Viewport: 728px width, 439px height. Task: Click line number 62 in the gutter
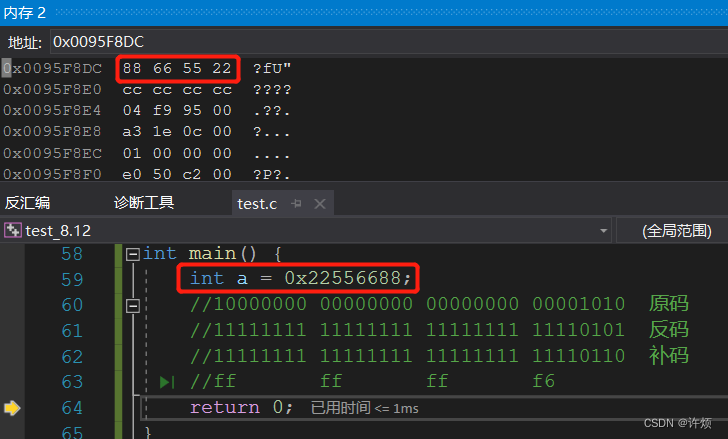72,356
